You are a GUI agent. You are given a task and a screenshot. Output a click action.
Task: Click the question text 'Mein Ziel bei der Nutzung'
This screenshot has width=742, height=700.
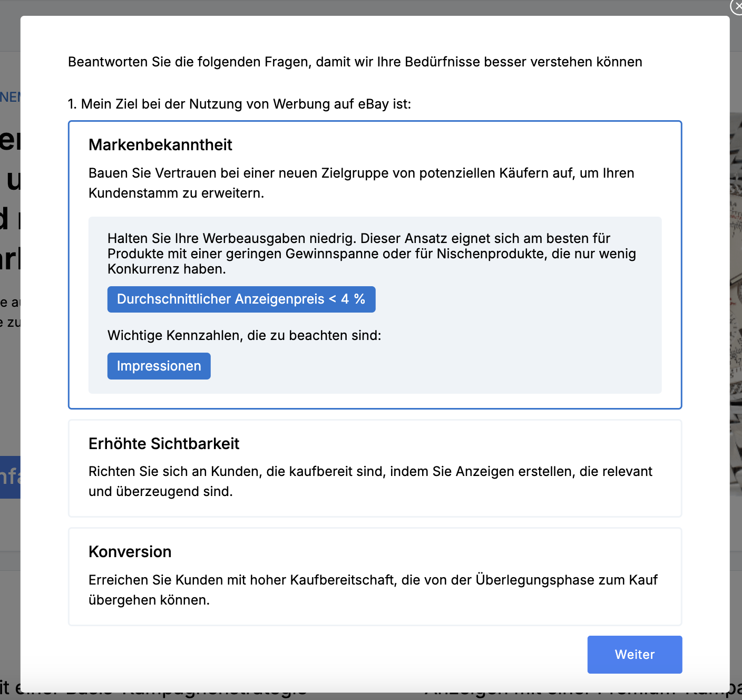[239, 104]
